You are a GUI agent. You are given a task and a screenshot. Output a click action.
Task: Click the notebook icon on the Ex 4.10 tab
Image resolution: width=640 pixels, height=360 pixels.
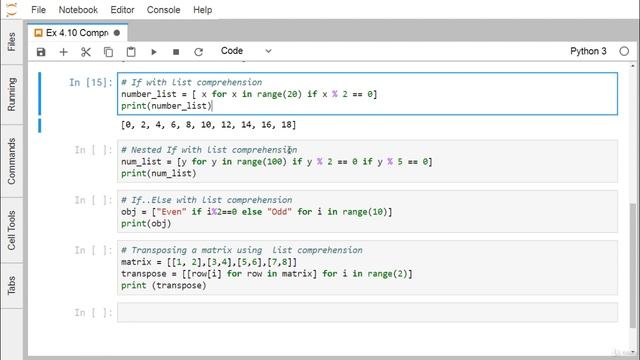pyautogui.click(x=38, y=33)
